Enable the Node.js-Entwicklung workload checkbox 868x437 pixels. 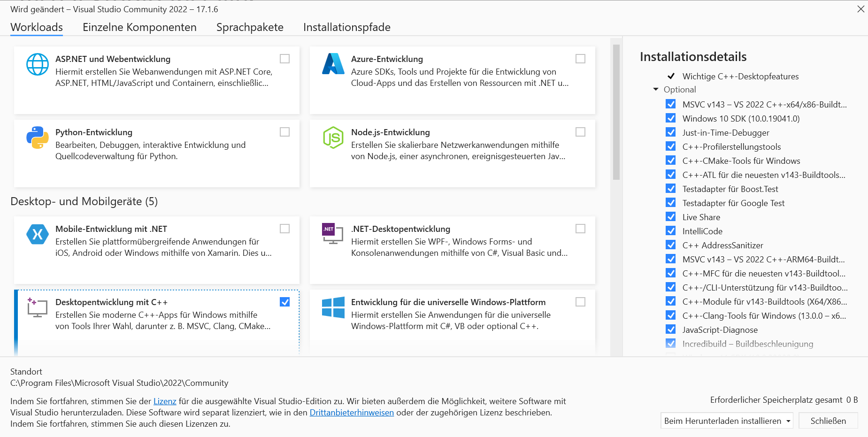click(581, 132)
